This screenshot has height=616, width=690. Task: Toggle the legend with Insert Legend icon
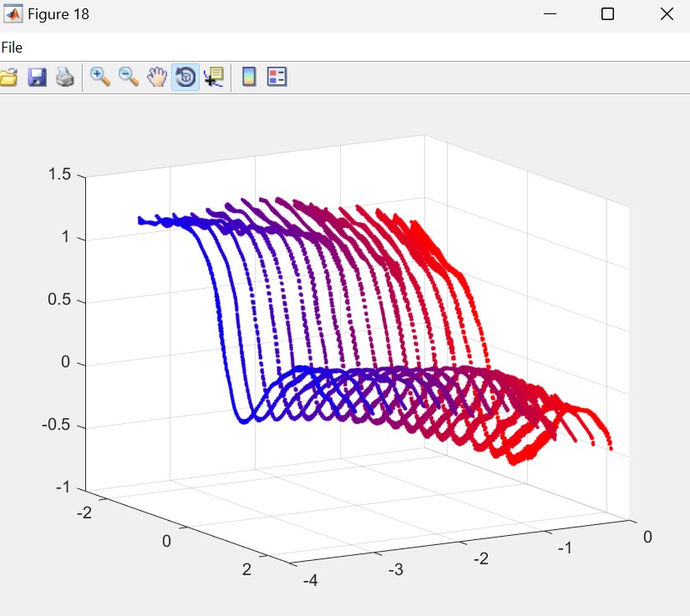pyautogui.click(x=277, y=78)
